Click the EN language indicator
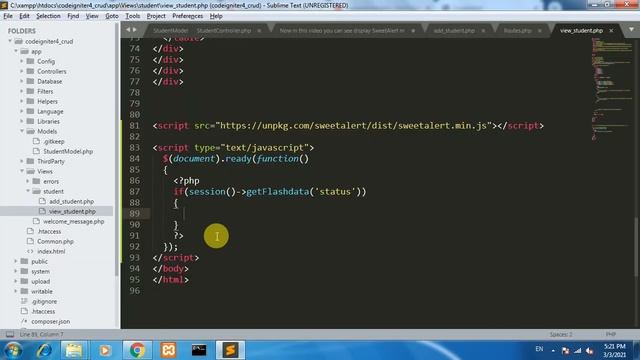The height and width of the screenshot is (360, 640). point(539,349)
